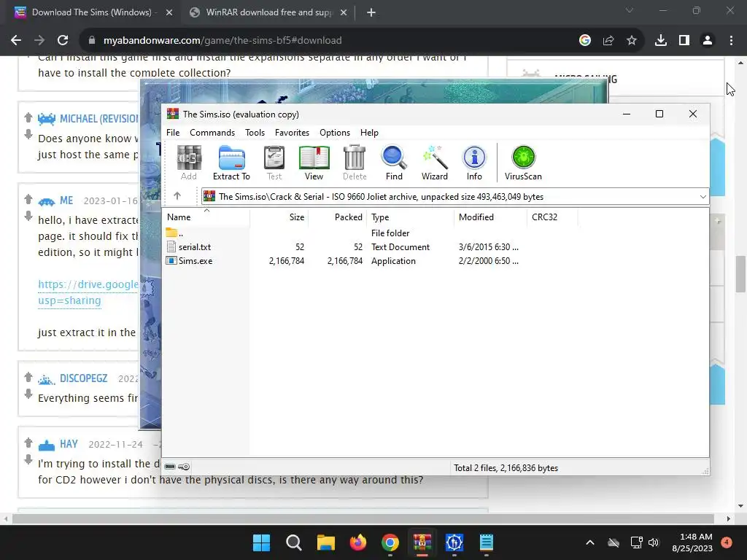The width and height of the screenshot is (747, 560).
Task: Go up one folder level arrow
Action: [x=177, y=195]
